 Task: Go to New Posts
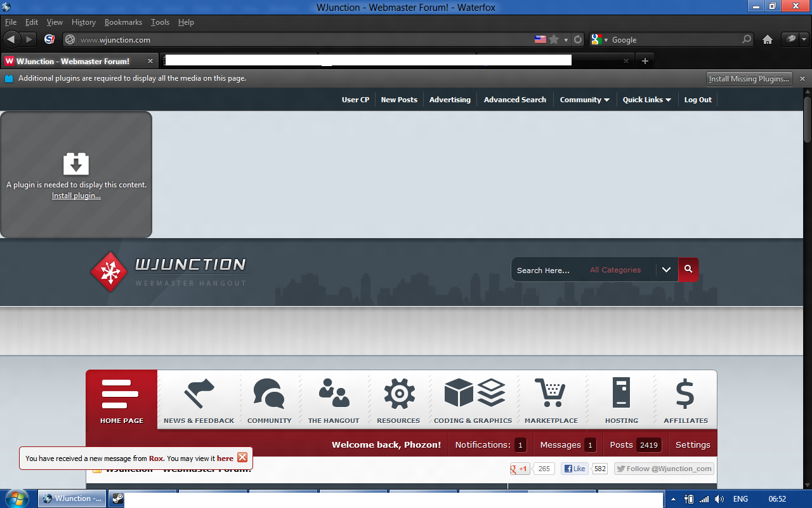point(399,100)
